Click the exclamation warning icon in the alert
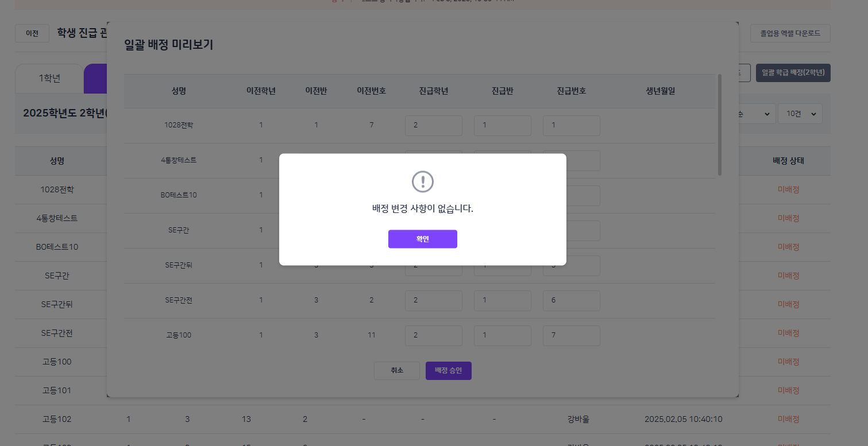The height and width of the screenshot is (446, 868). 423,182
